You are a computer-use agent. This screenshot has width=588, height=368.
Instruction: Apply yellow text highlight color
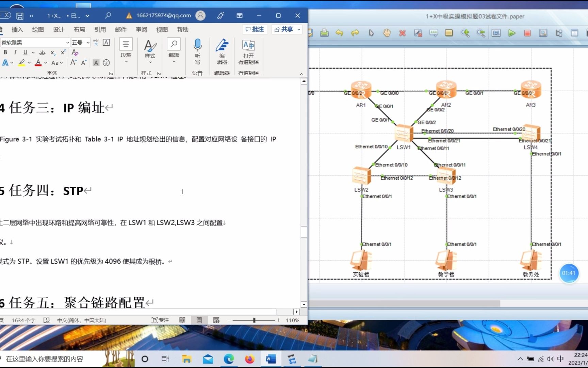pos(21,63)
